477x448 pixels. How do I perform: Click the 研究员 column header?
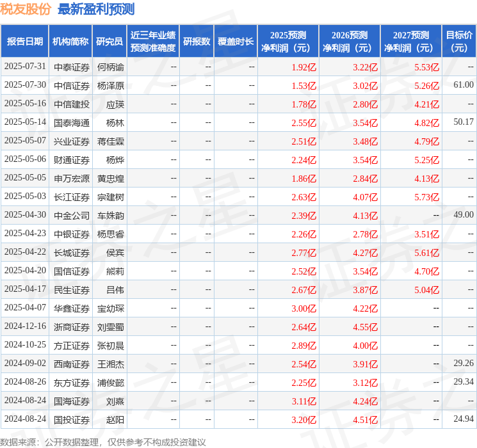point(109,42)
